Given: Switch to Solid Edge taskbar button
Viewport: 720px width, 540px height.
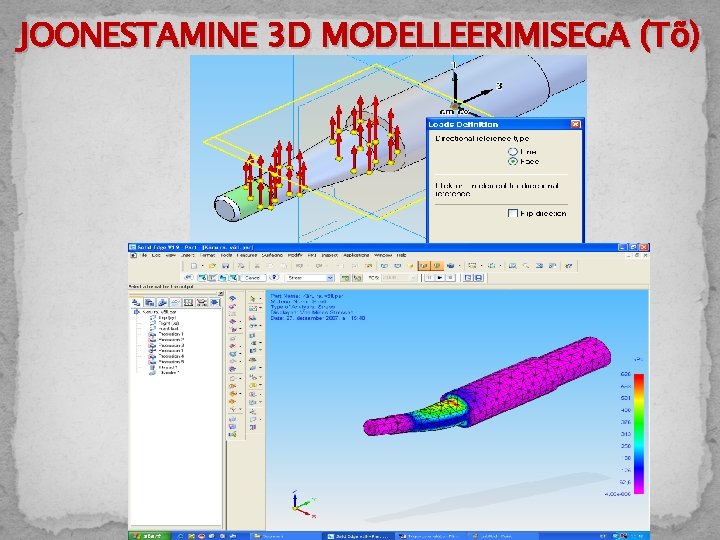Looking at the screenshot, I should (x=358, y=536).
